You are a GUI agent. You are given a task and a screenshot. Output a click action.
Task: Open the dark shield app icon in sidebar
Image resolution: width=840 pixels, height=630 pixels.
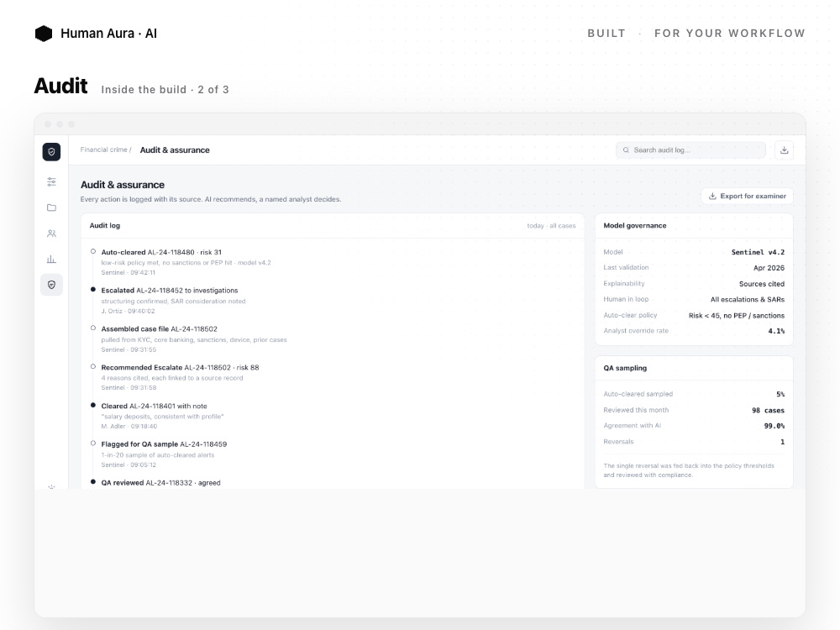click(x=51, y=151)
